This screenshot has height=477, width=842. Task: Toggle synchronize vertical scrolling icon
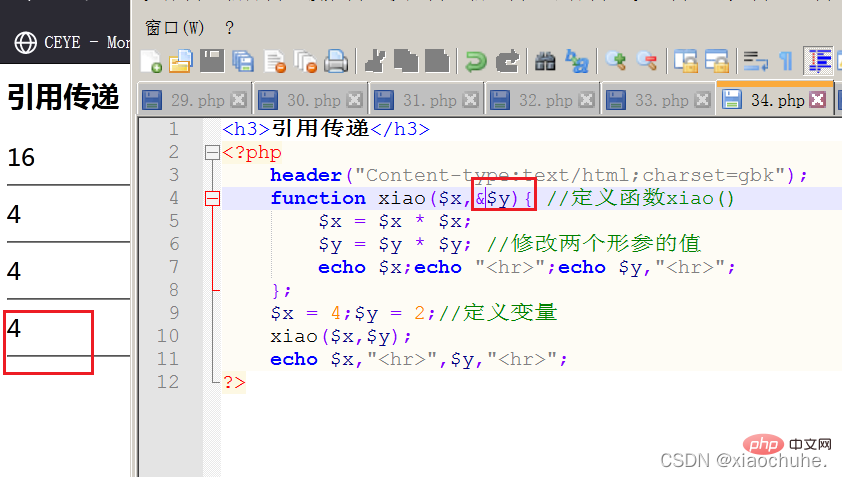coord(685,61)
